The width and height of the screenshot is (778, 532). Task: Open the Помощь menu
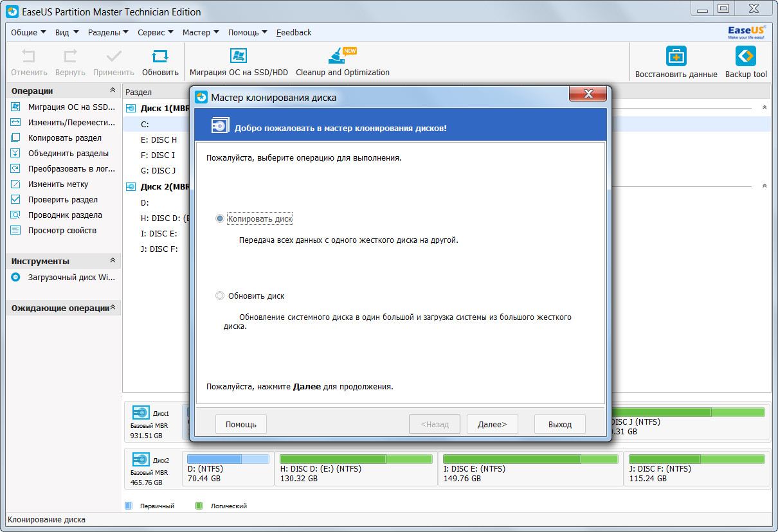coord(248,32)
